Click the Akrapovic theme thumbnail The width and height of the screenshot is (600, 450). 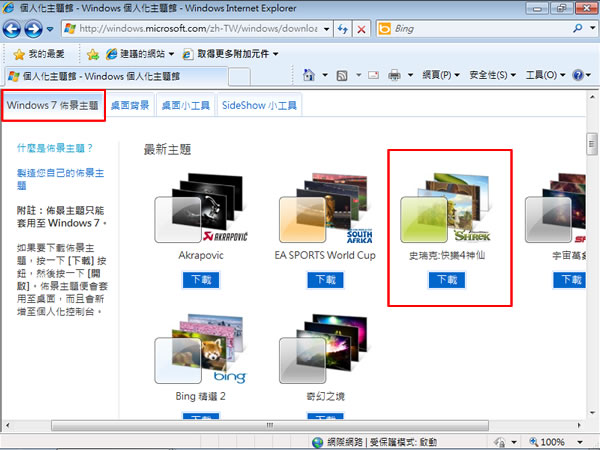point(201,208)
